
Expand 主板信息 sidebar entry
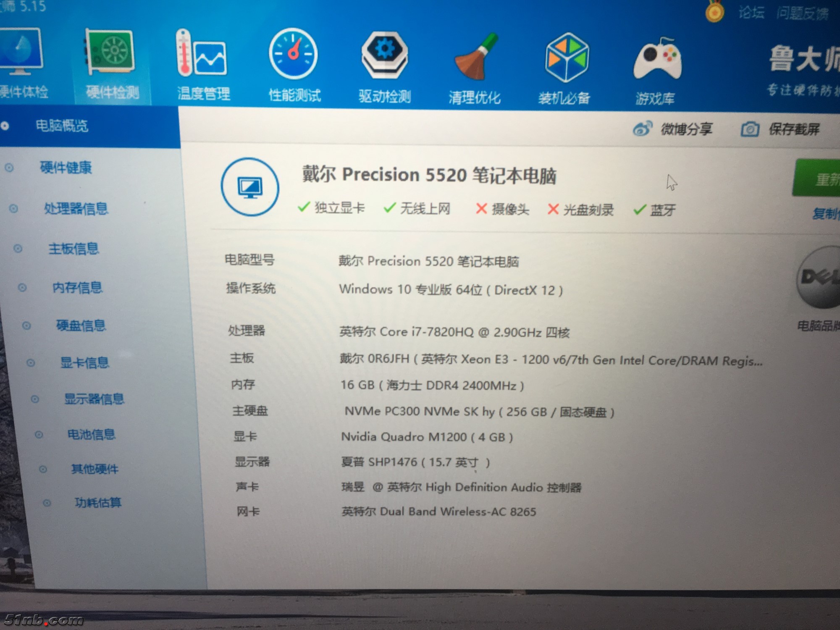coord(73,249)
